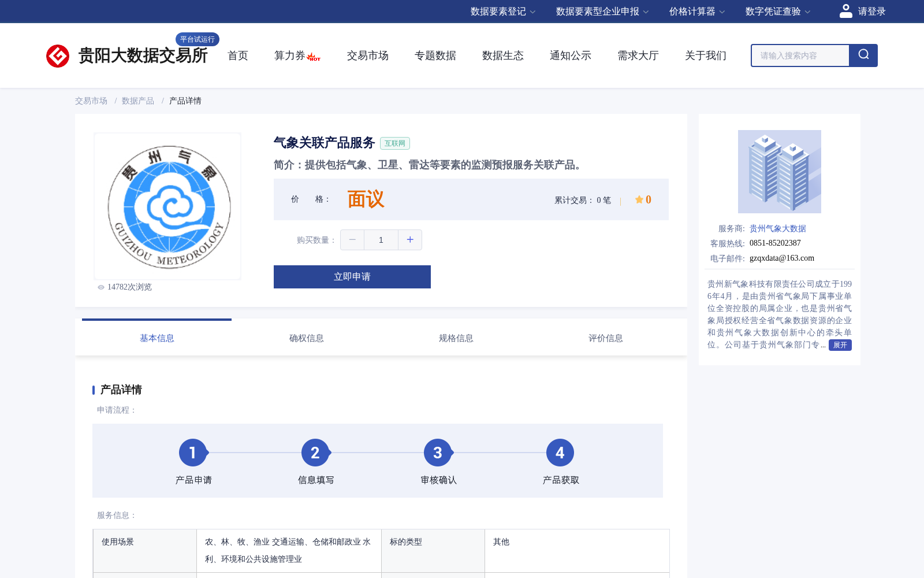Open the 数字凭证查验 dropdown
This screenshot has height=578, width=924.
778,12
